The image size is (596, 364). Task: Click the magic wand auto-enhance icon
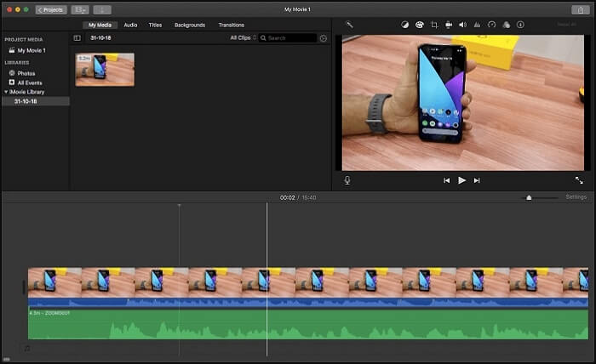point(349,25)
